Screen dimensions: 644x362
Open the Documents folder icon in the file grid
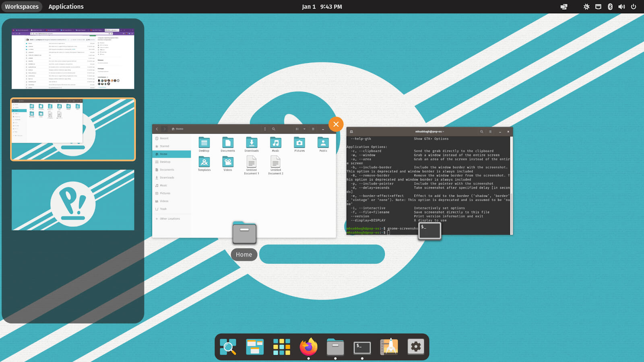[228, 144]
